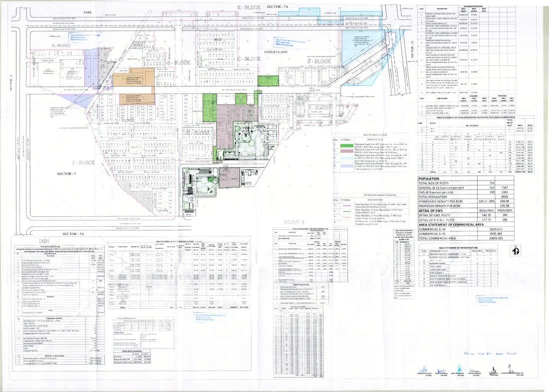Click the large 'OTHER'S LAND' label
This screenshot has height=392, width=549.
coord(275,52)
